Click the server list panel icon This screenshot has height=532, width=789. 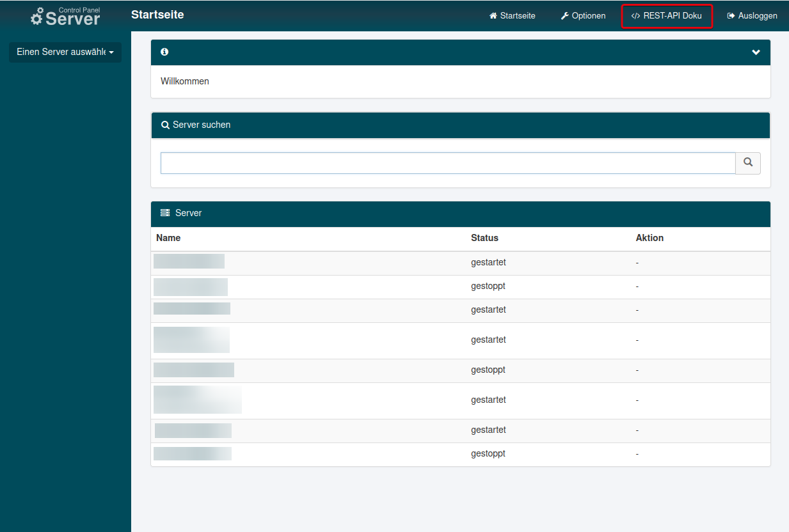pyautogui.click(x=165, y=213)
